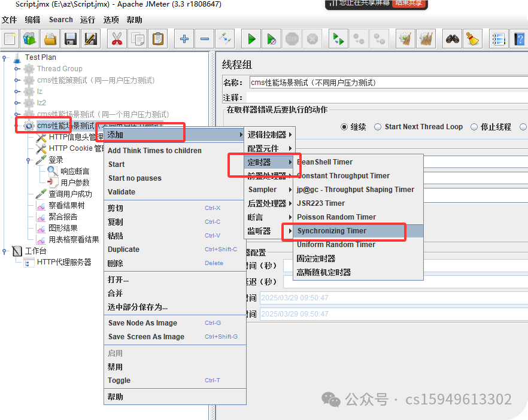Screen dimensions: 528x420
Task: Save the test plan with floppy icon
Action: click(x=71, y=39)
